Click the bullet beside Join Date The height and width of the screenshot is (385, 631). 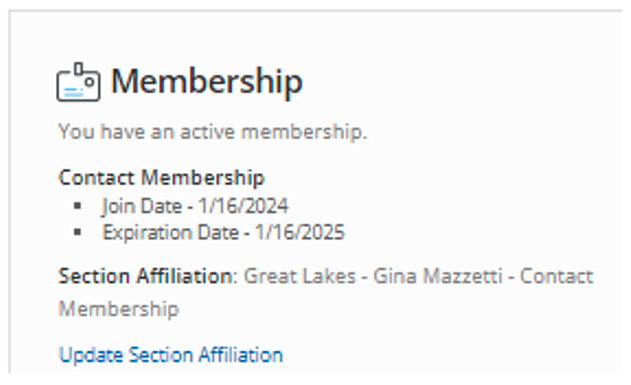coord(78,206)
